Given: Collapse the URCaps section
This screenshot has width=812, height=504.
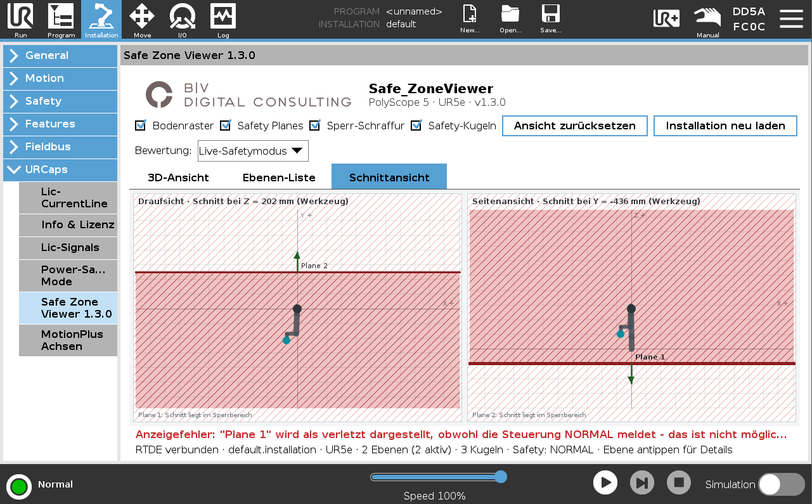Looking at the screenshot, I should point(60,170).
